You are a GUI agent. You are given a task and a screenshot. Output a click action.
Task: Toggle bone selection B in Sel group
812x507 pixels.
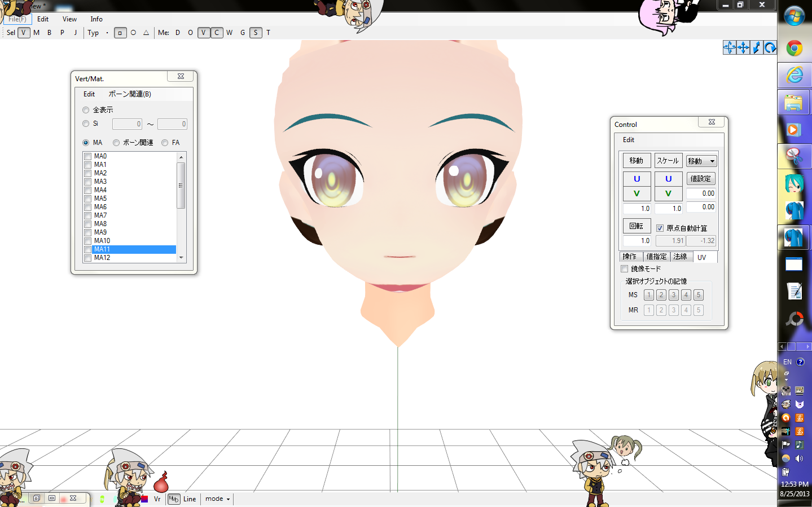point(50,33)
